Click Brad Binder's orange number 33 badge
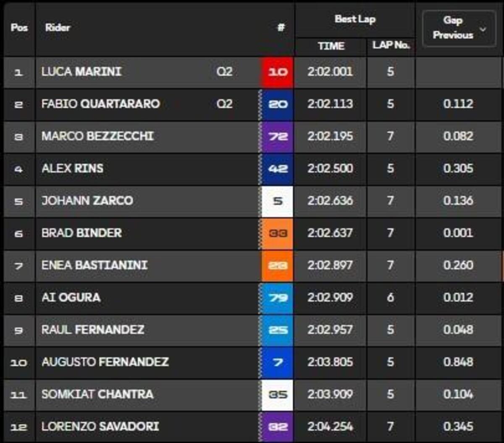The image size is (504, 443). click(x=278, y=233)
